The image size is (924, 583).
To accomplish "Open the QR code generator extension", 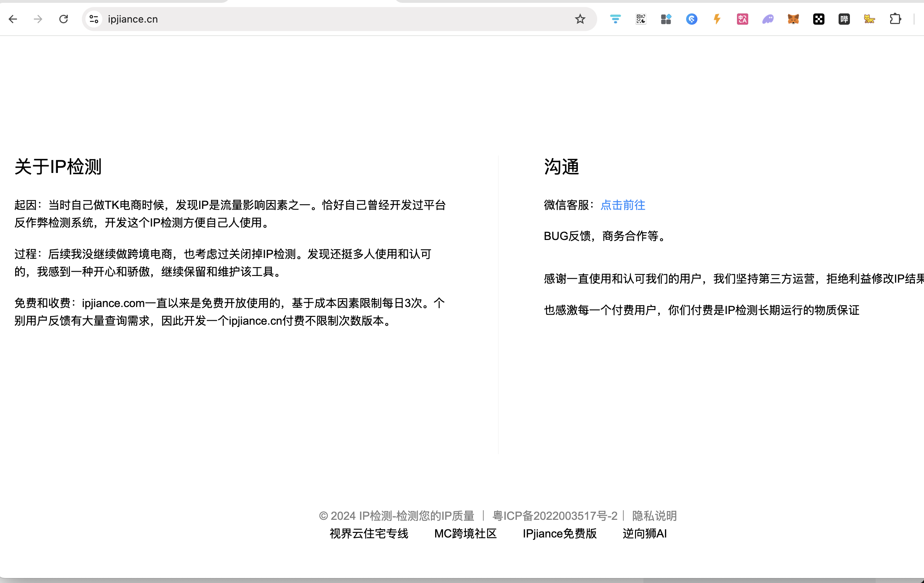I will pyautogui.click(x=641, y=19).
